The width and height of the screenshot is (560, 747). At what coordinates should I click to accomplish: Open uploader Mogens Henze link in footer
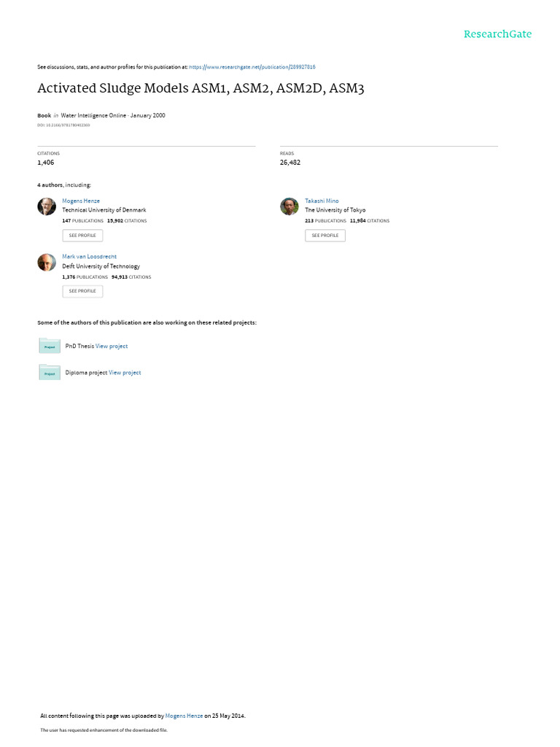(184, 716)
